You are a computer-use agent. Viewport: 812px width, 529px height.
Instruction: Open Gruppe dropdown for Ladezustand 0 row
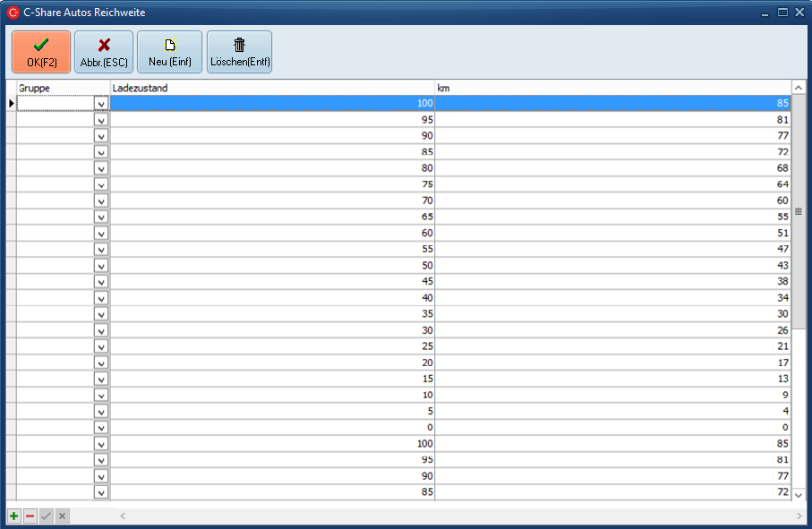click(101, 428)
